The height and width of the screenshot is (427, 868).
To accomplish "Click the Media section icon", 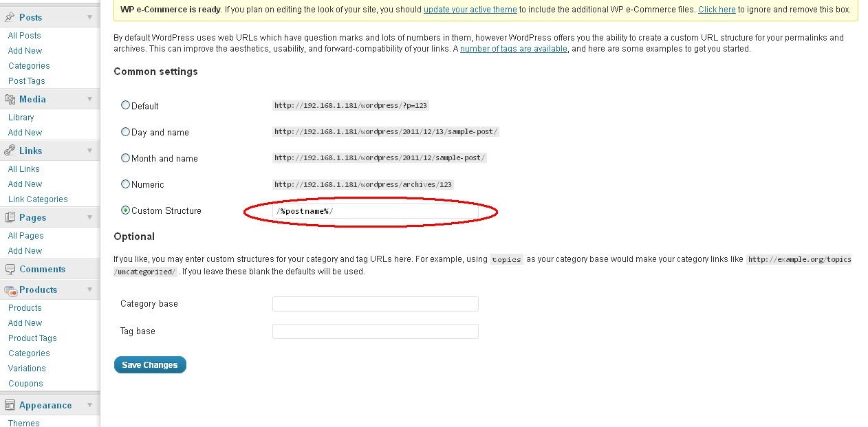I will (10, 99).
